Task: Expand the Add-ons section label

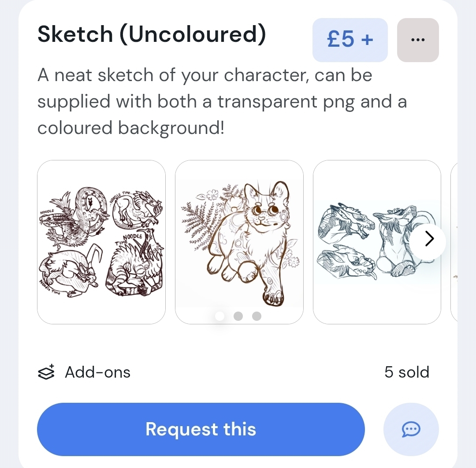Action: coord(97,372)
